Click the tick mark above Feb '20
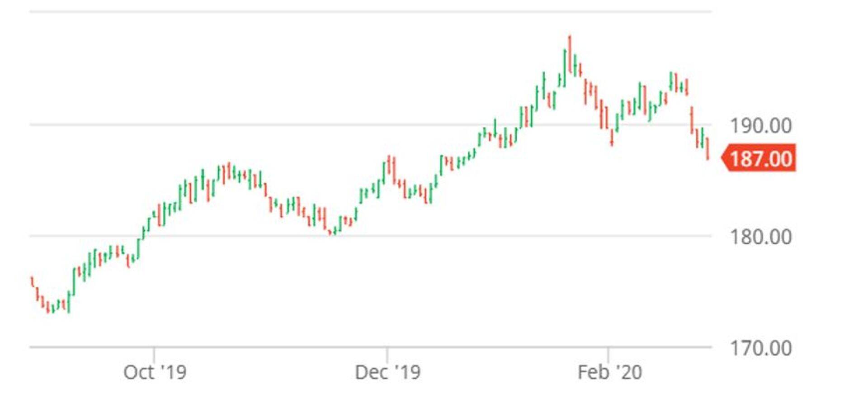 tap(608, 353)
